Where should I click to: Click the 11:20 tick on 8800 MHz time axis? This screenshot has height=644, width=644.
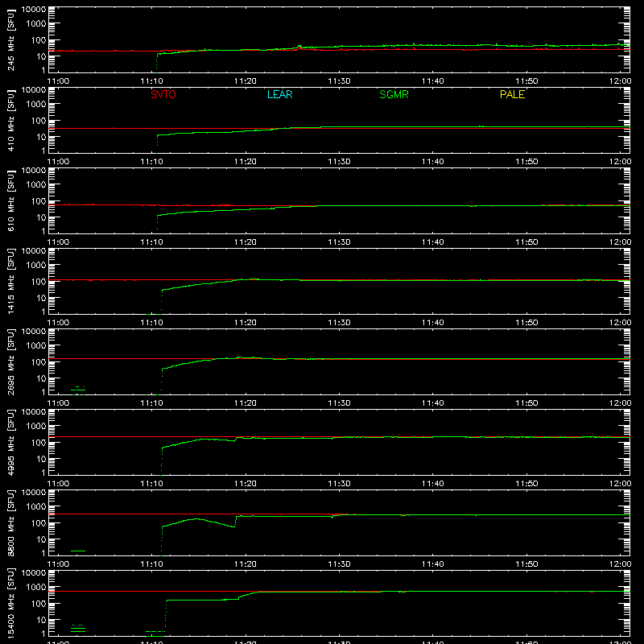[246, 564]
